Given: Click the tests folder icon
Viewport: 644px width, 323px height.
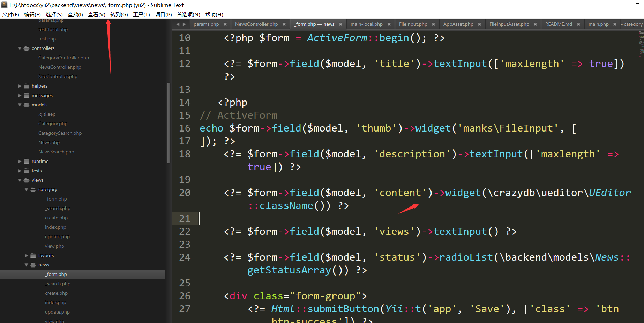Looking at the screenshot, I should (27, 171).
